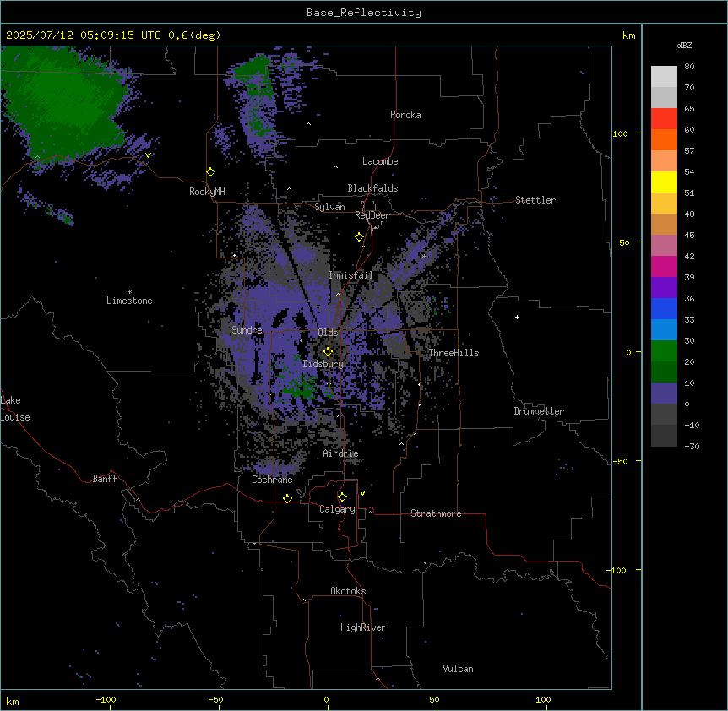Viewport: 728px width, 711px height.
Task: Click the HighRiver label
Action: 363,627
